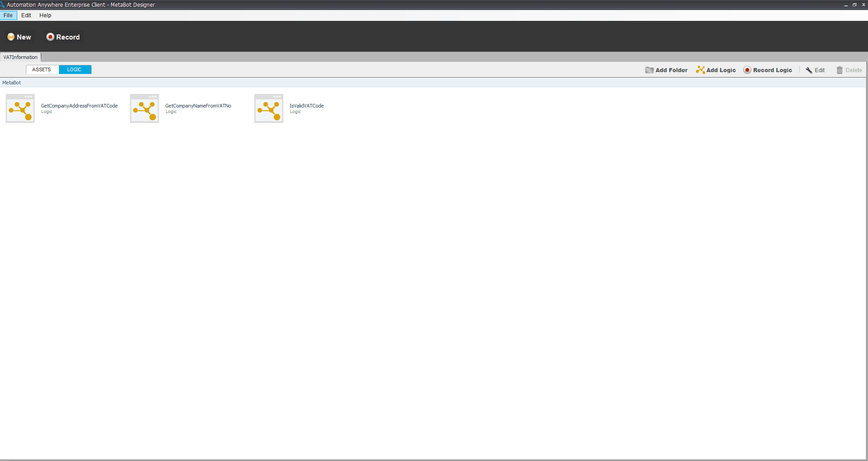Switch to the LOGIC tab
Viewport: 868px width, 461px height.
pos(75,69)
